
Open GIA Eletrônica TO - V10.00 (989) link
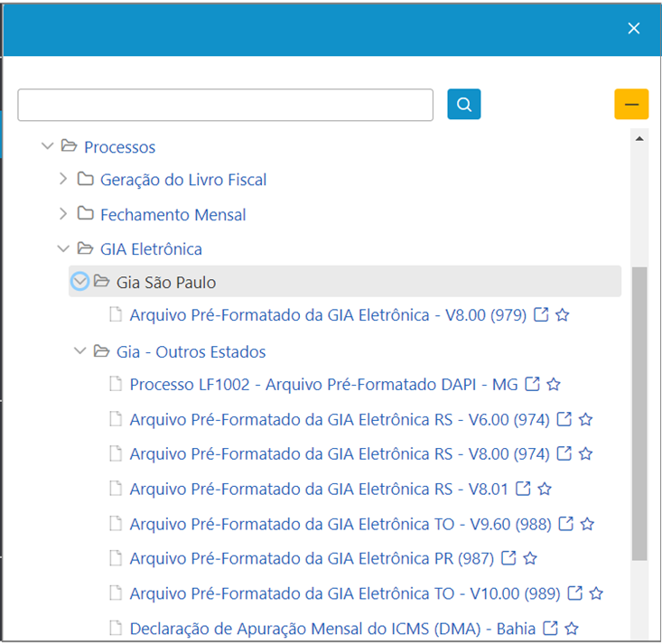[x=344, y=593]
